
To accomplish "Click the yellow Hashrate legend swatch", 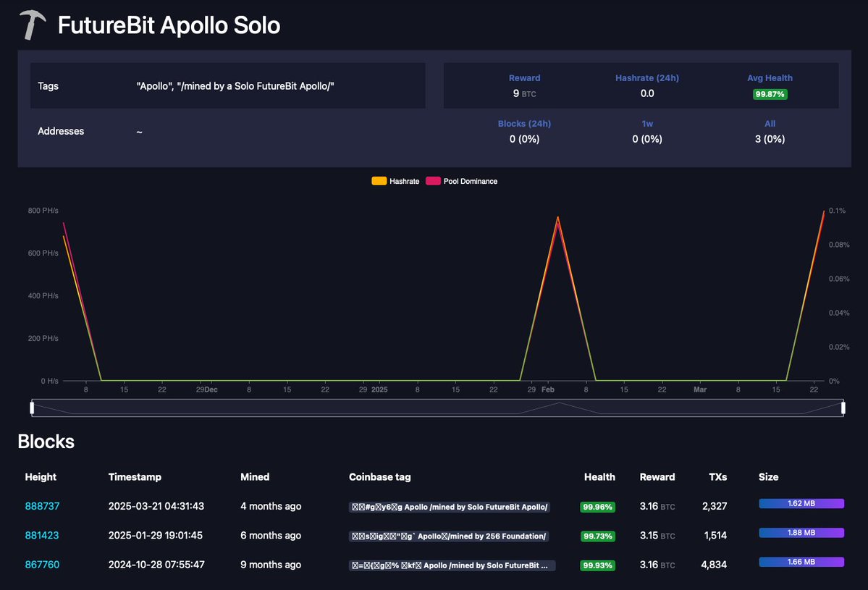I will pyautogui.click(x=379, y=181).
